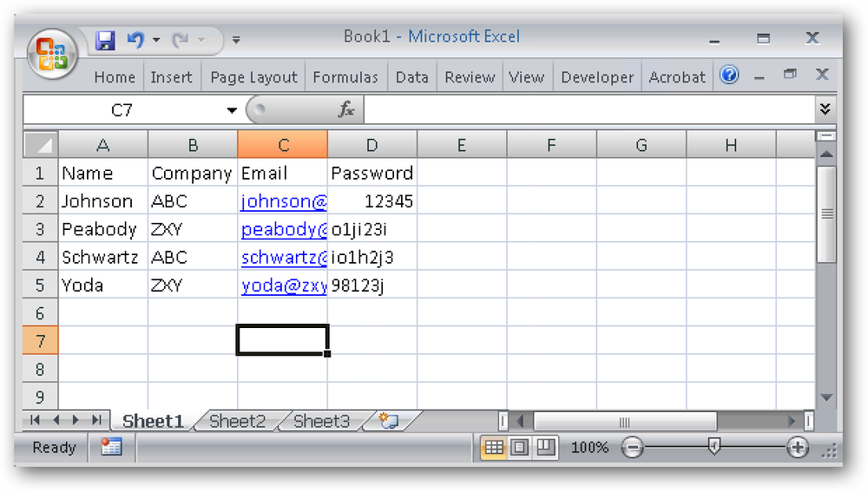Select the cell with text 'io1h2j3'
The width and height of the screenshot is (868, 492).
pos(372,258)
